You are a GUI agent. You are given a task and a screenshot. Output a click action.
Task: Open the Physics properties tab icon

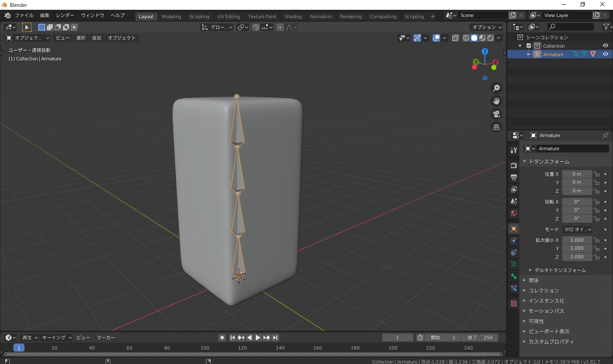coord(514,241)
